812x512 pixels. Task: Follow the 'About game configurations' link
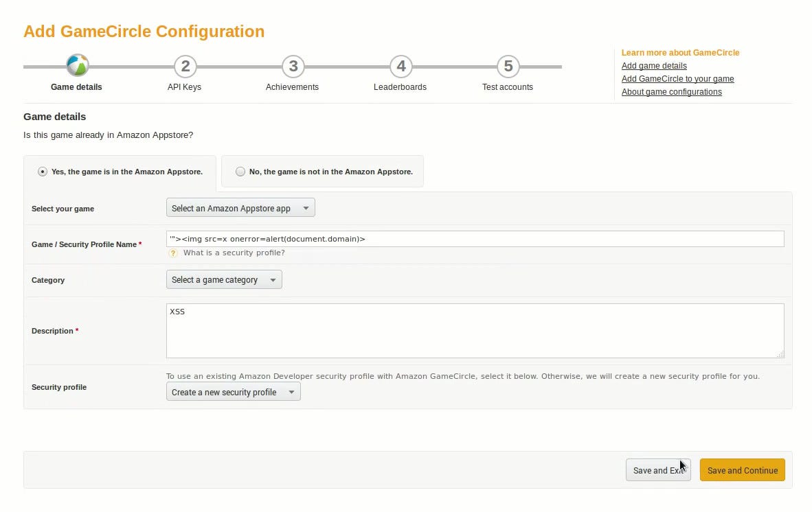pos(671,92)
